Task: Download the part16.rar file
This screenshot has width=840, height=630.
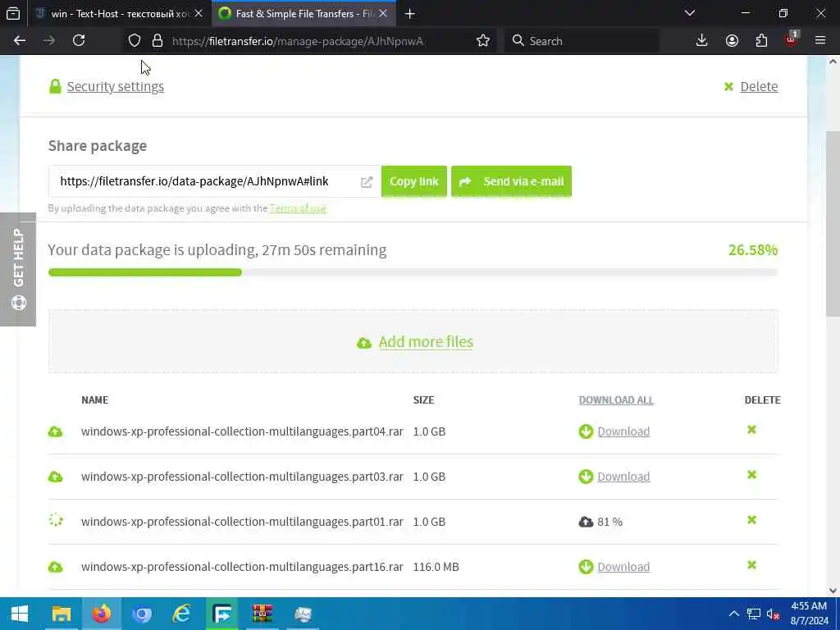Action: (623, 566)
